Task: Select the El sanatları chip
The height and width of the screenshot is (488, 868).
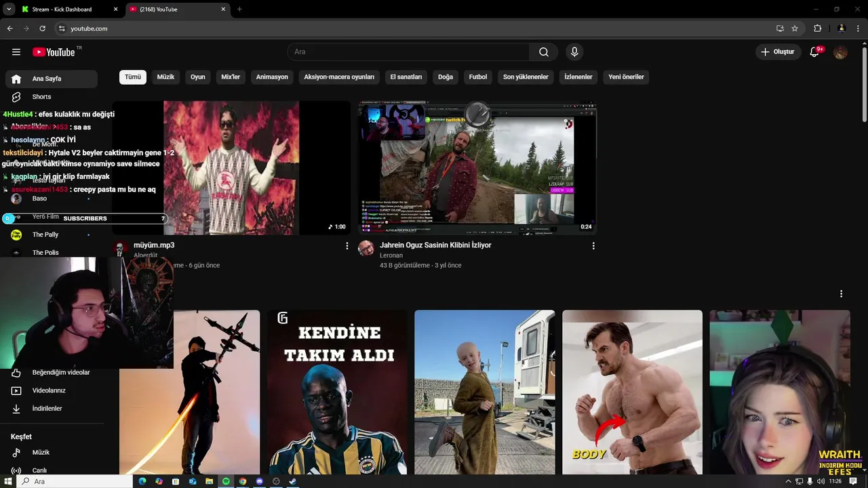Action: coord(406,77)
